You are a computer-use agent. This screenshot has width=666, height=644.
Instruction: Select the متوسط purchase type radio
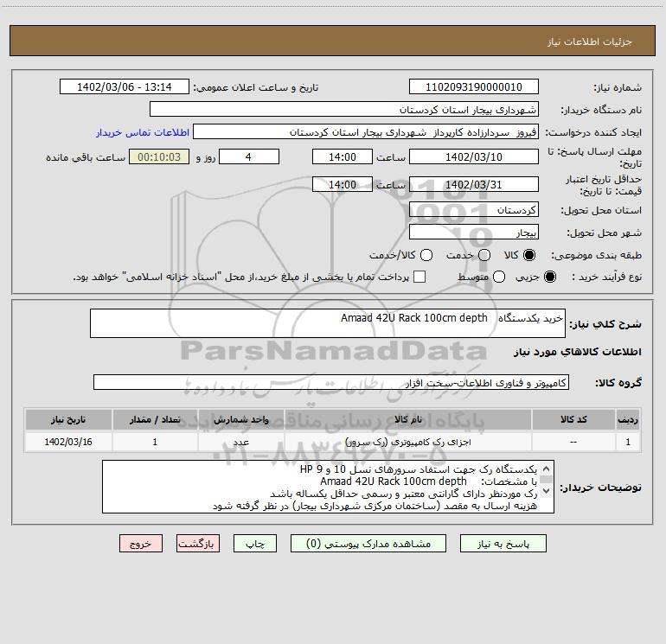[499, 277]
